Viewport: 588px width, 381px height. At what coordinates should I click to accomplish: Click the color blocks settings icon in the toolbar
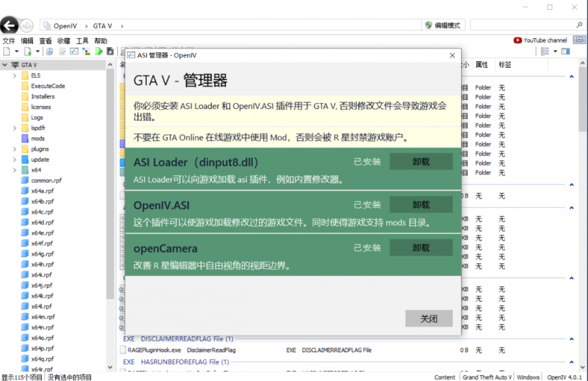pos(86,51)
